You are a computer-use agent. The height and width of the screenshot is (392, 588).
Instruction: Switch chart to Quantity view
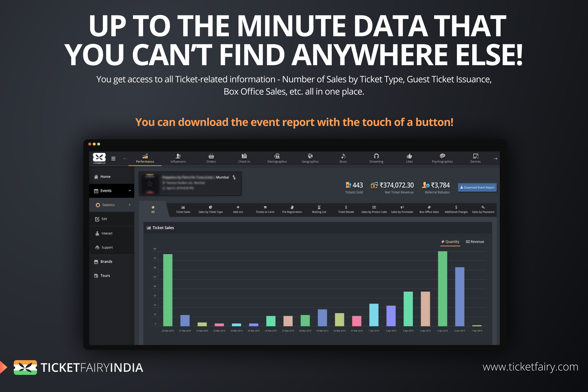click(450, 242)
